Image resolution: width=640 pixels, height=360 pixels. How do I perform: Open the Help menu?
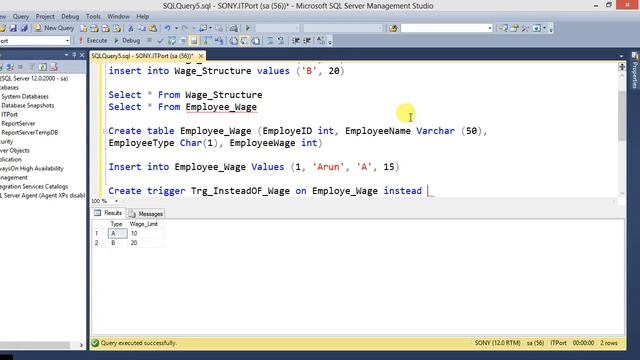pyautogui.click(x=142, y=16)
